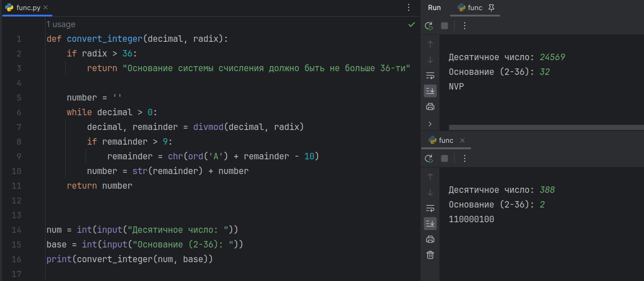Click the green inspections checkmark in the editor
The height and width of the screenshot is (281, 644).
click(x=411, y=24)
